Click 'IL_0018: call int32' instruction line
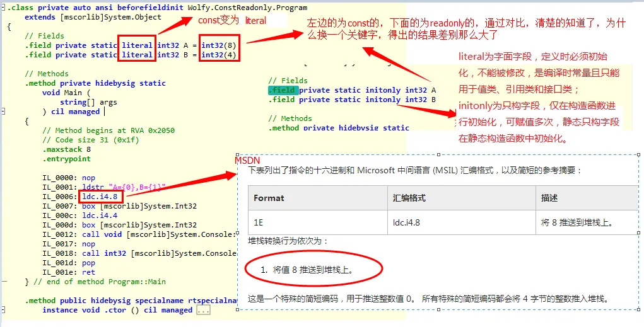The height and width of the screenshot is (327, 644). click(139, 253)
